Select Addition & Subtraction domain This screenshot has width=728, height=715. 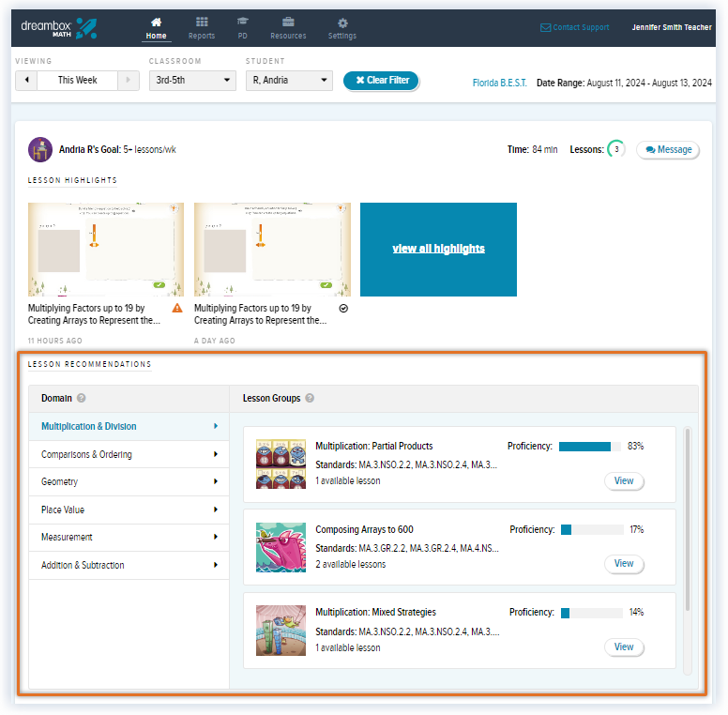click(129, 565)
